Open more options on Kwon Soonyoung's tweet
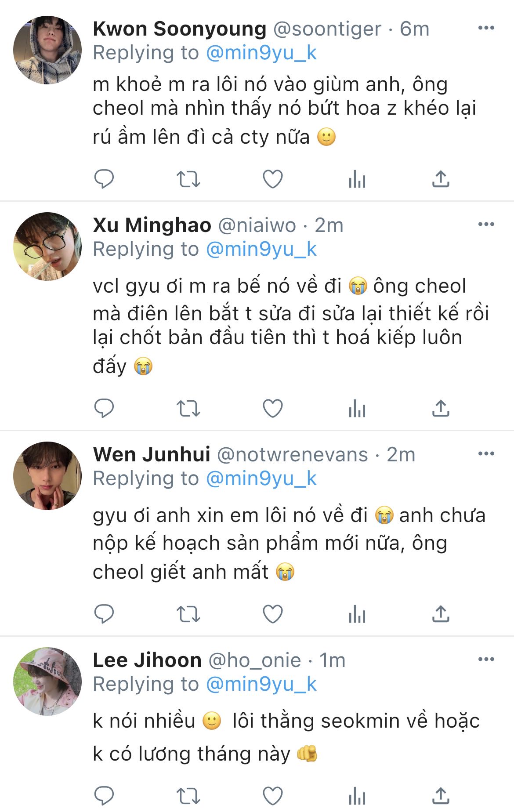The width and height of the screenshot is (514, 812). tap(486, 28)
